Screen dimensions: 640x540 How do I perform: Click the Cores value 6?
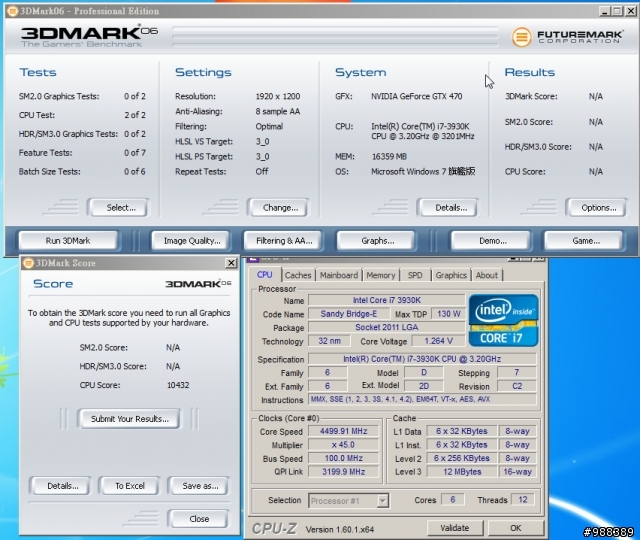(453, 500)
